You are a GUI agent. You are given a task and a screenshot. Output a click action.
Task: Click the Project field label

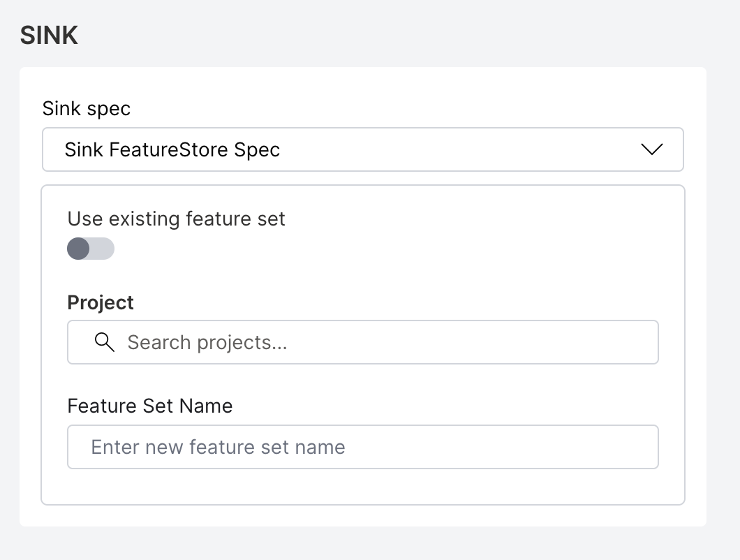100,302
